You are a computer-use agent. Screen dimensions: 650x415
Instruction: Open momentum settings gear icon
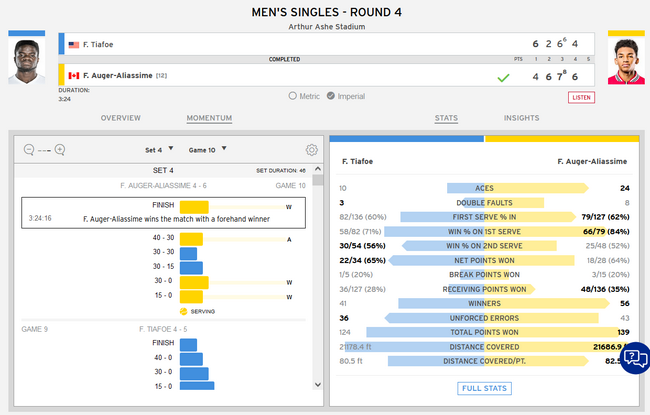point(311,150)
